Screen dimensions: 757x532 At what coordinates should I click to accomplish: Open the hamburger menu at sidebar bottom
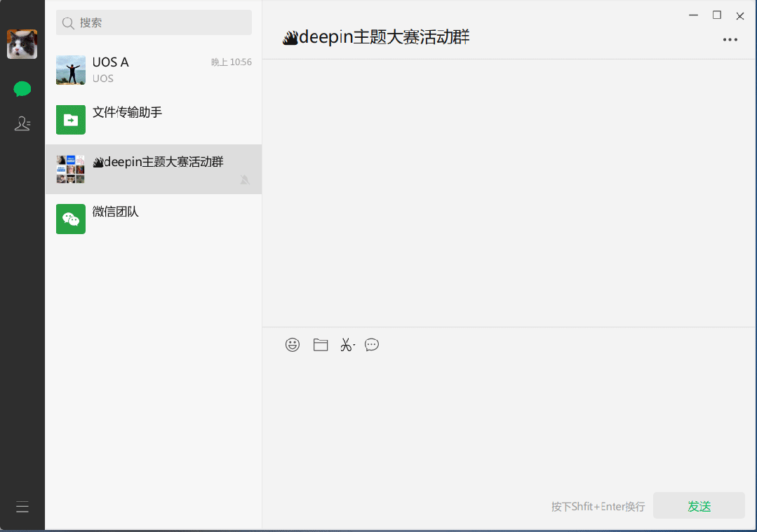(22, 506)
